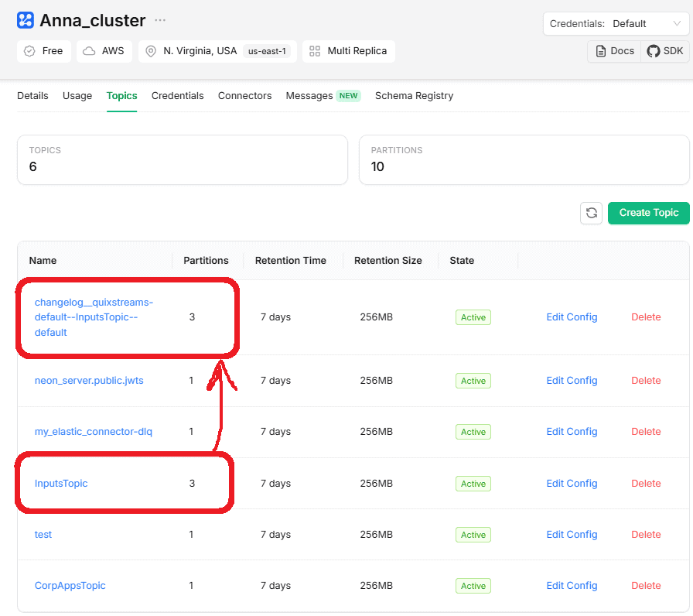Switch to the Connectors tab
Viewport: 693px width, 616px height.
pos(244,96)
